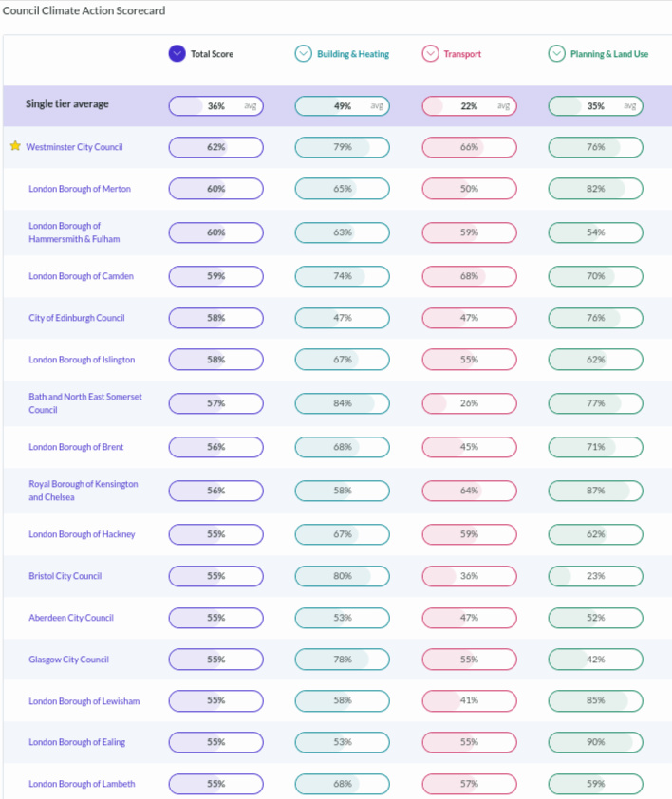Click single tier average 36% total bar
Screen dimensions: 672x799
215,106
